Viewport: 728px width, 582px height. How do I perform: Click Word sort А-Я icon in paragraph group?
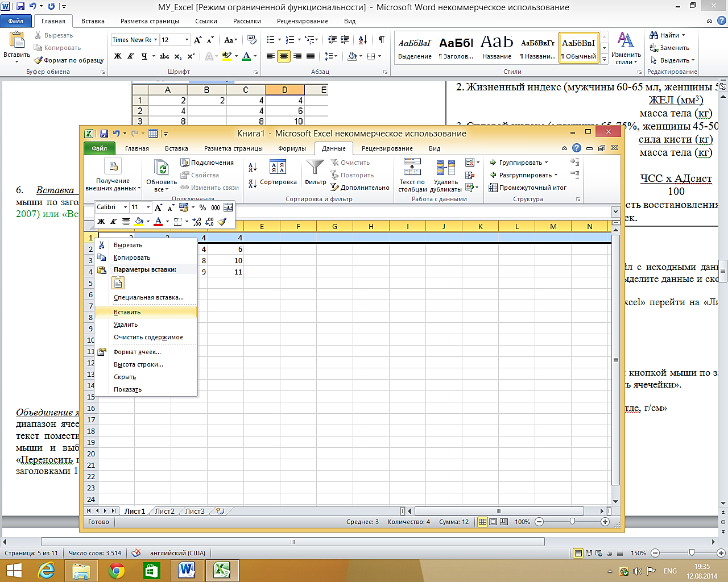pyautogui.click(x=362, y=40)
